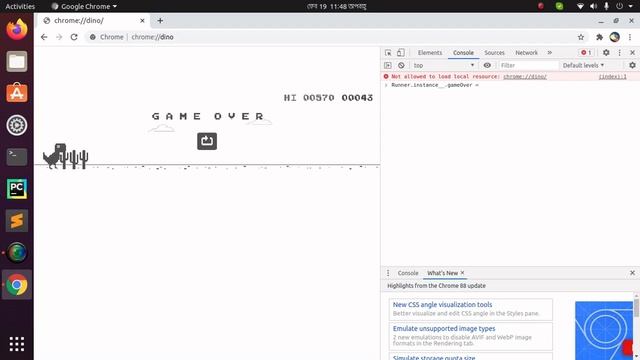The image size is (640, 360).
Task: Launch Firefox from the dock
Action: pos(17,29)
